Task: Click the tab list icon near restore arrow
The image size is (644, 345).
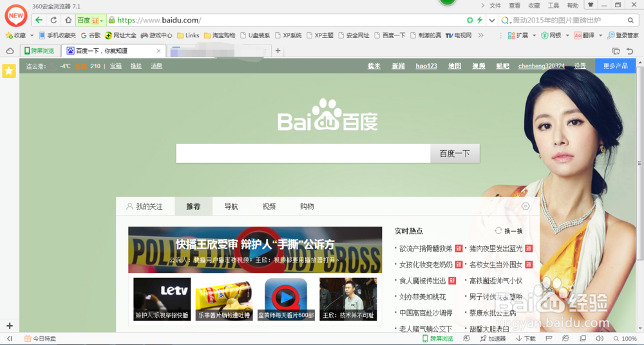Action: (x=616, y=51)
